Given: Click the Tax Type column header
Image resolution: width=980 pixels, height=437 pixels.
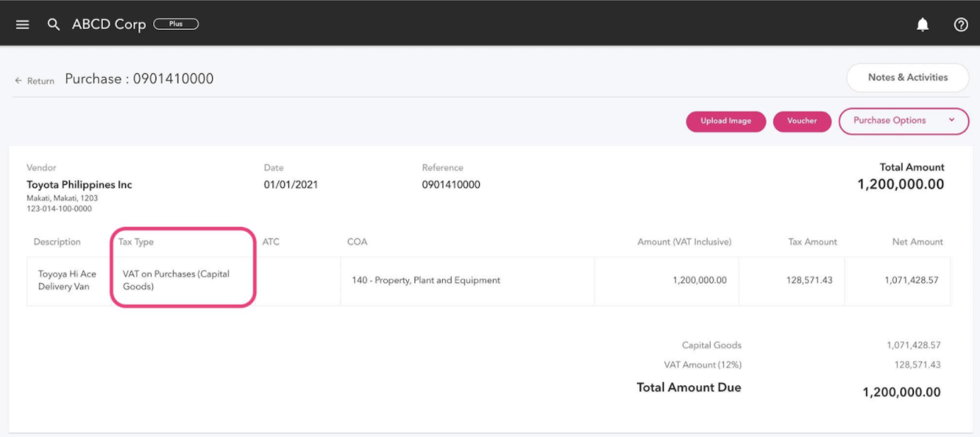Looking at the screenshot, I should (x=136, y=242).
